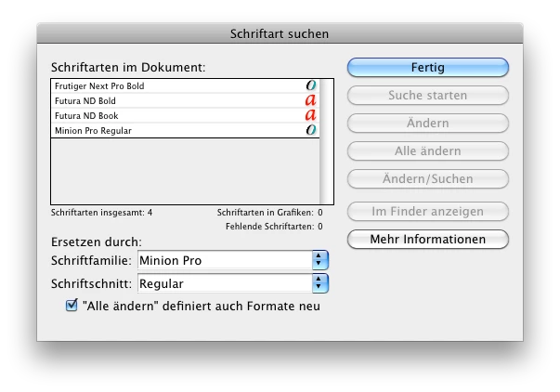Click the Schriftart suchen title bar
The height and width of the screenshot is (392, 560).
pyautogui.click(x=280, y=33)
